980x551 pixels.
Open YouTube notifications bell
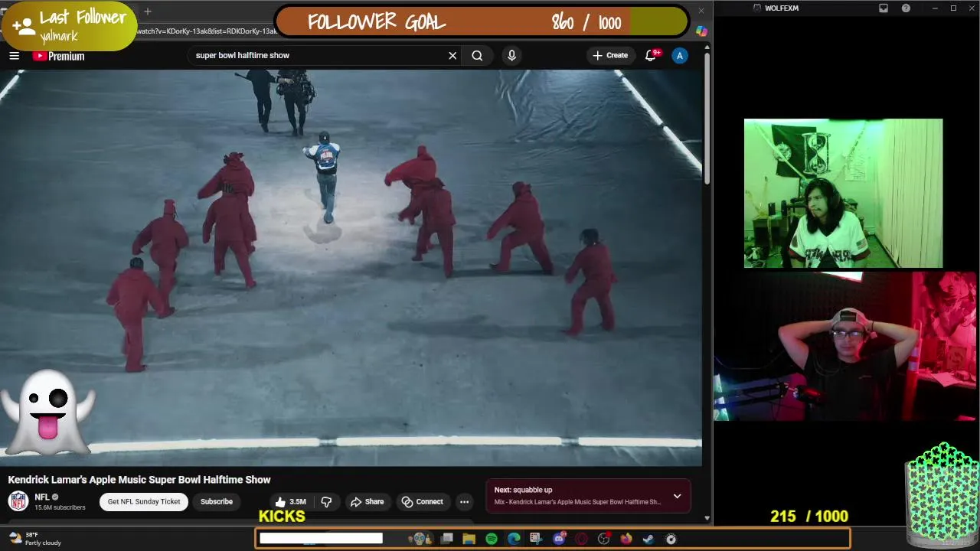(x=651, y=55)
